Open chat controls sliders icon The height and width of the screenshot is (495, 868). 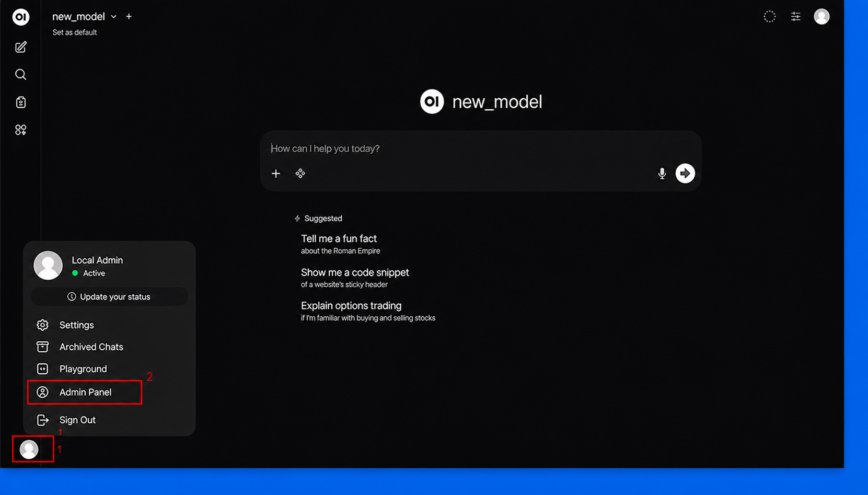[795, 17]
